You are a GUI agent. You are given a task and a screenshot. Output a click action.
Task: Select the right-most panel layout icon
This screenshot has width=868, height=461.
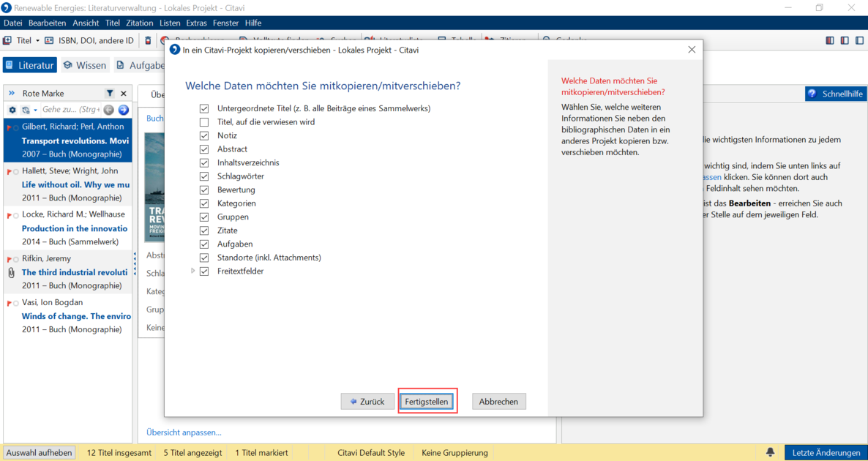(859, 40)
